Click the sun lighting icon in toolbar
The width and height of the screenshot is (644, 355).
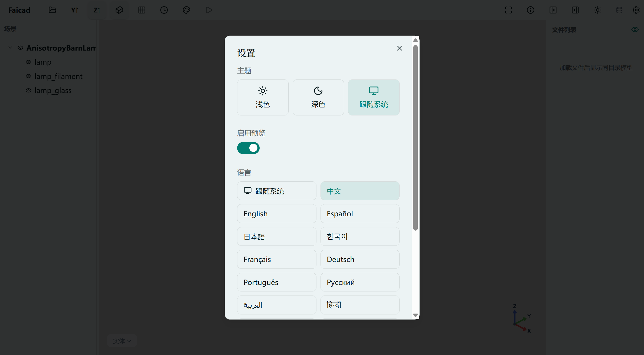pyautogui.click(x=598, y=10)
